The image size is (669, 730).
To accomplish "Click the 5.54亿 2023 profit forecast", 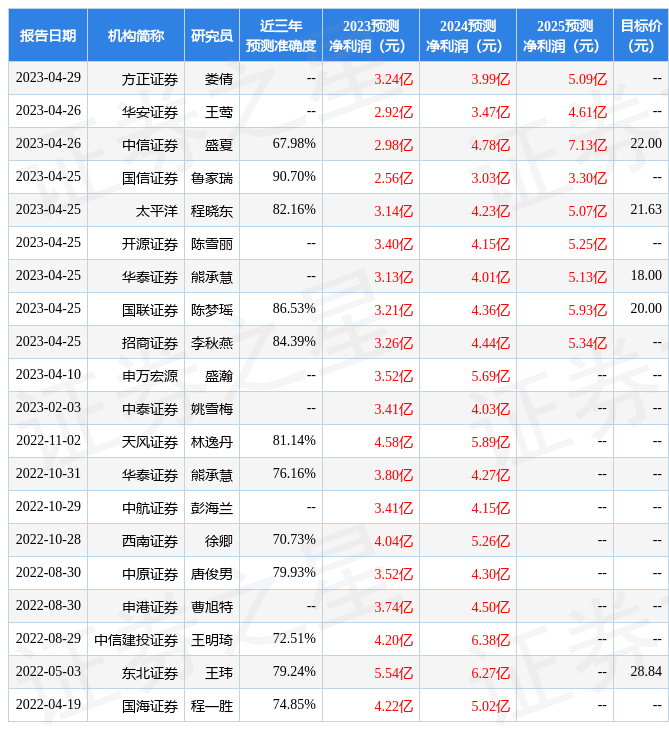I will pos(394,673).
